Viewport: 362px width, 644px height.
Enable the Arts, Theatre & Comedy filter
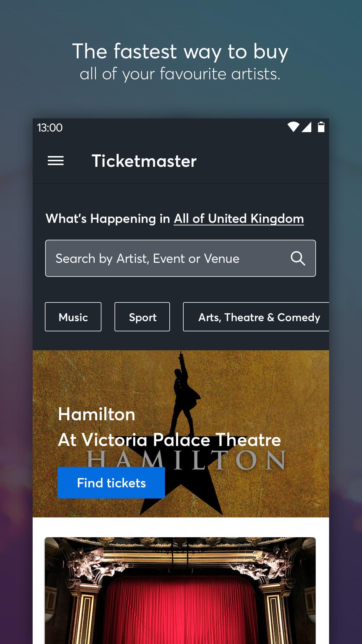click(x=259, y=317)
